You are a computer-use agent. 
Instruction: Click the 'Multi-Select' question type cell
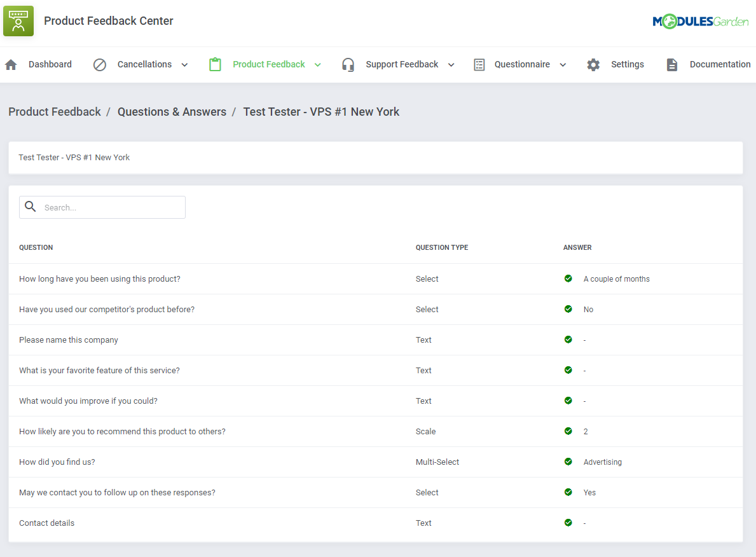[437, 462]
